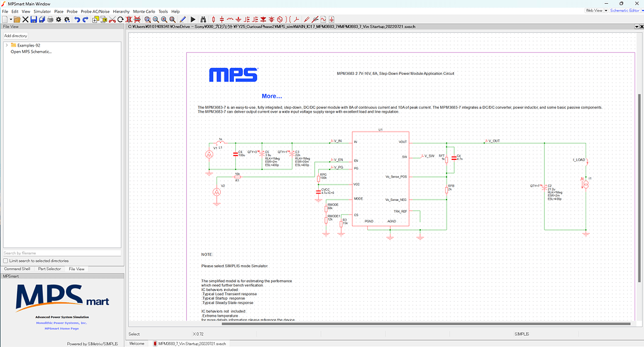Click the binoculars find icon
The width and height of the screenshot is (644, 347).
(203, 20)
